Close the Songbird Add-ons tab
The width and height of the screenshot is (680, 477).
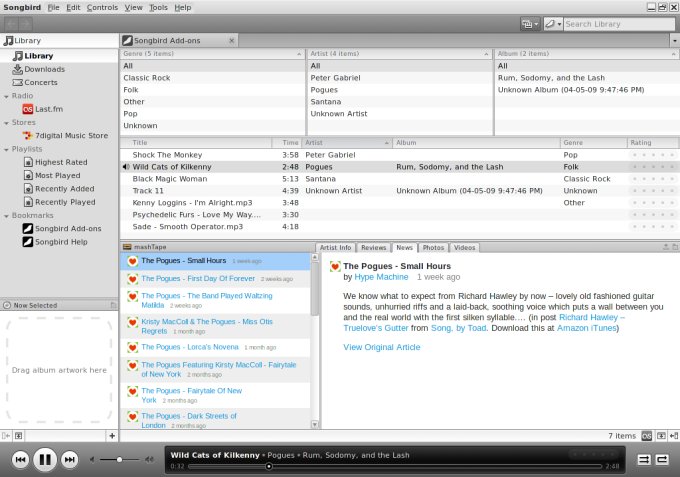click(x=232, y=41)
